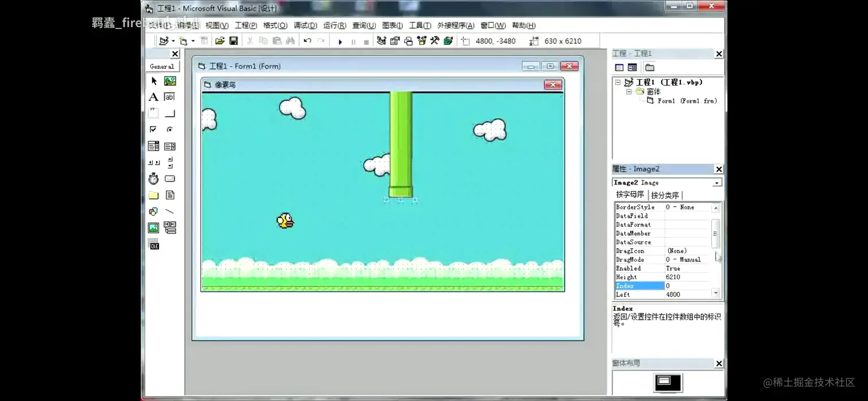Start the program with the Run button
This screenshot has height=401, width=868.
(x=340, y=41)
